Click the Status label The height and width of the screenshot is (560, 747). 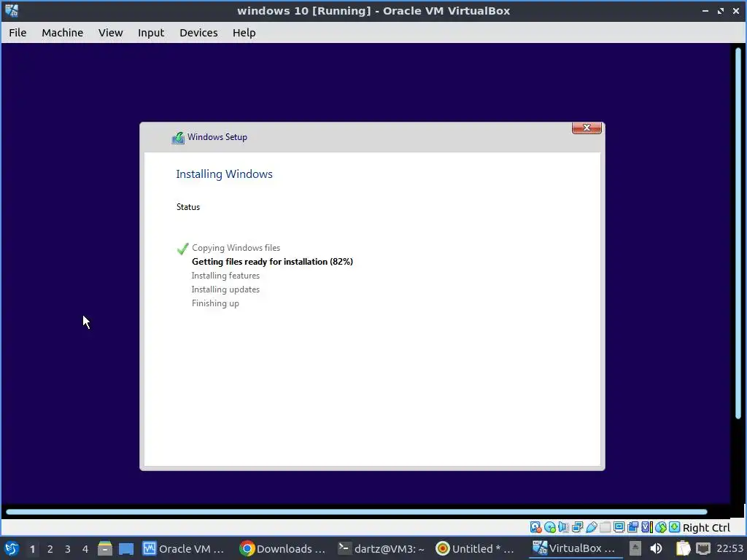click(188, 206)
